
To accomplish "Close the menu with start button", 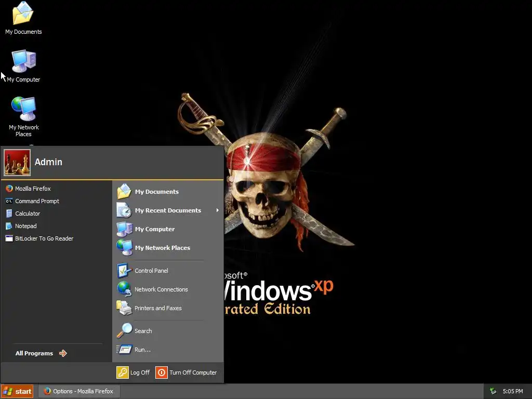I will pos(17,391).
